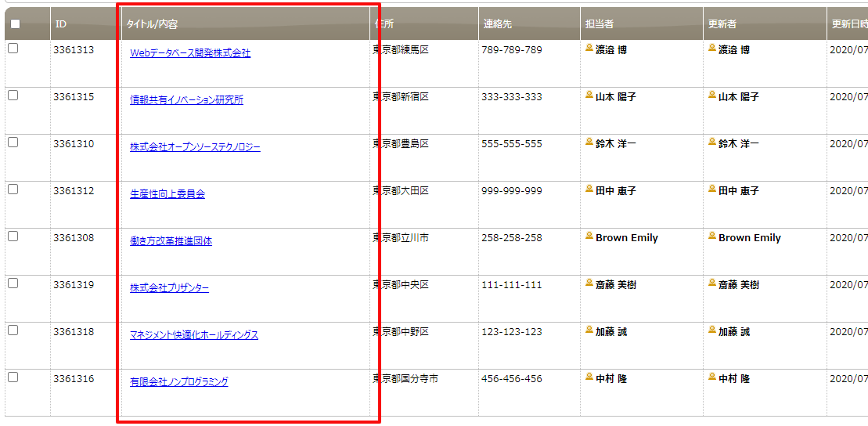Click the user icon next to 更新者 Brown Emily
The width and height of the screenshot is (868, 426).
(712, 236)
